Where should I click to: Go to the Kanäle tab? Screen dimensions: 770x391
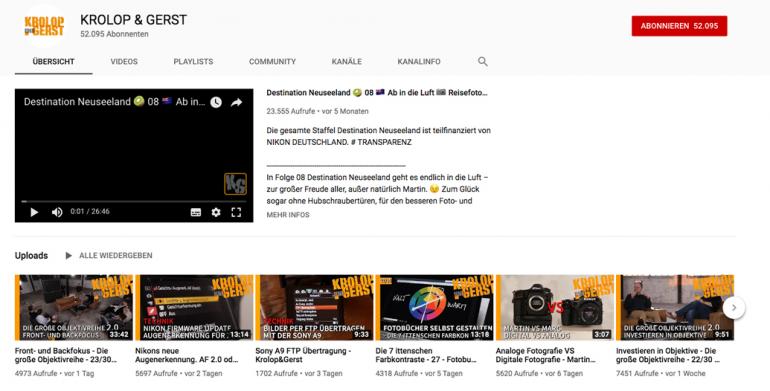(x=347, y=61)
